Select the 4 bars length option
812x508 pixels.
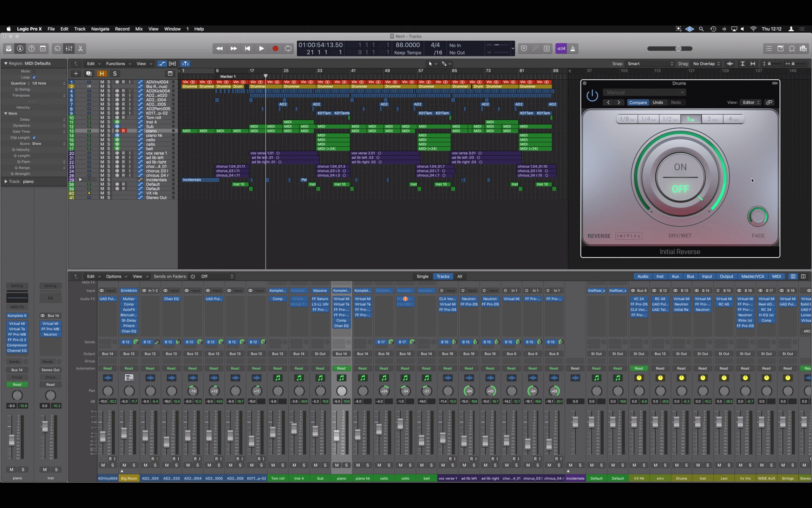tap(733, 119)
